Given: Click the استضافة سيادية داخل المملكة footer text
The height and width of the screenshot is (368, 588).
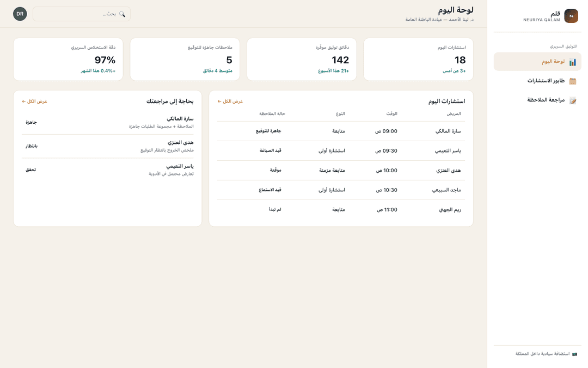Looking at the screenshot, I should coord(542,354).
